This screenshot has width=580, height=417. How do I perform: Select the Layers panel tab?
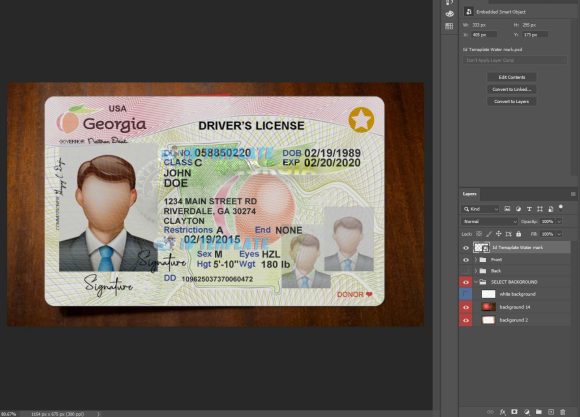(469, 194)
